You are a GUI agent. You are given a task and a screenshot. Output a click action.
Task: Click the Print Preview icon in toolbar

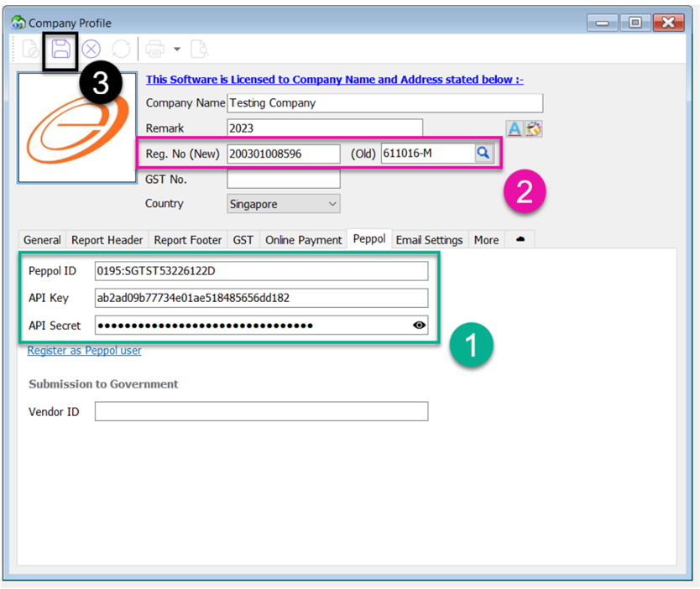[199, 50]
